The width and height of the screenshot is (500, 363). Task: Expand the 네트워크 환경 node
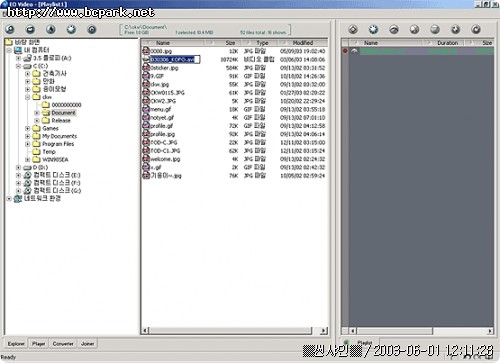coord(9,199)
